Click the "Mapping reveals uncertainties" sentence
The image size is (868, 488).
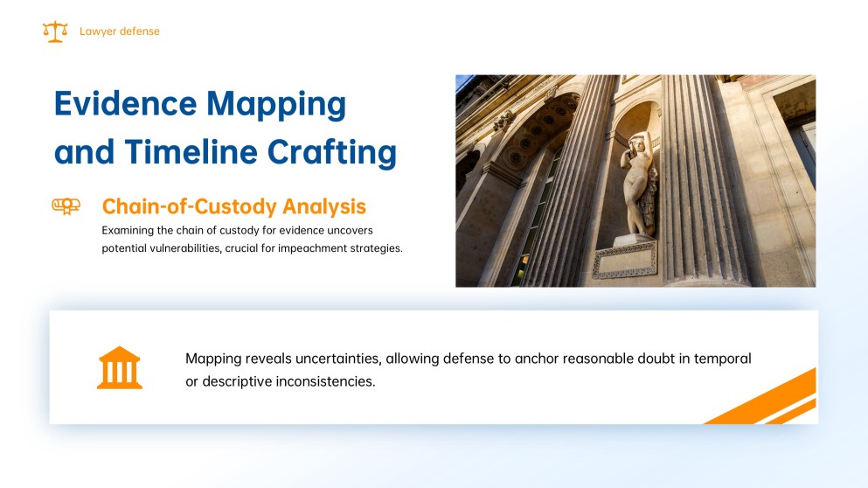coord(468,359)
